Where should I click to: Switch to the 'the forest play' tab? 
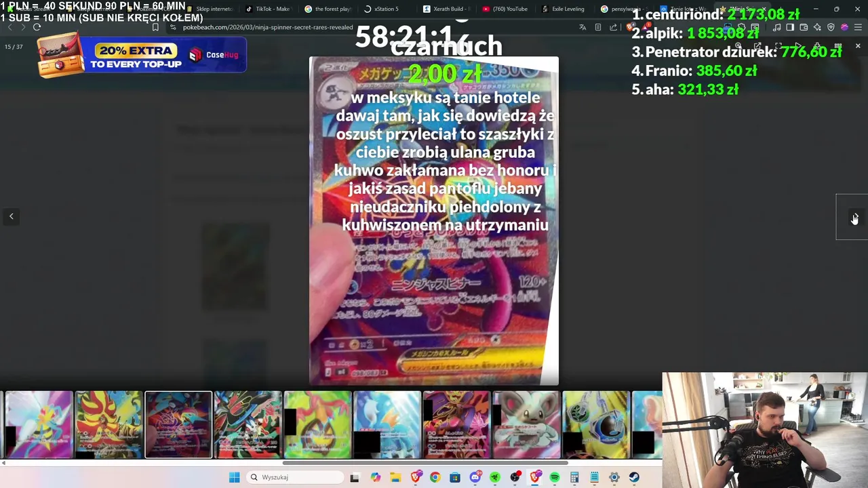328,9
